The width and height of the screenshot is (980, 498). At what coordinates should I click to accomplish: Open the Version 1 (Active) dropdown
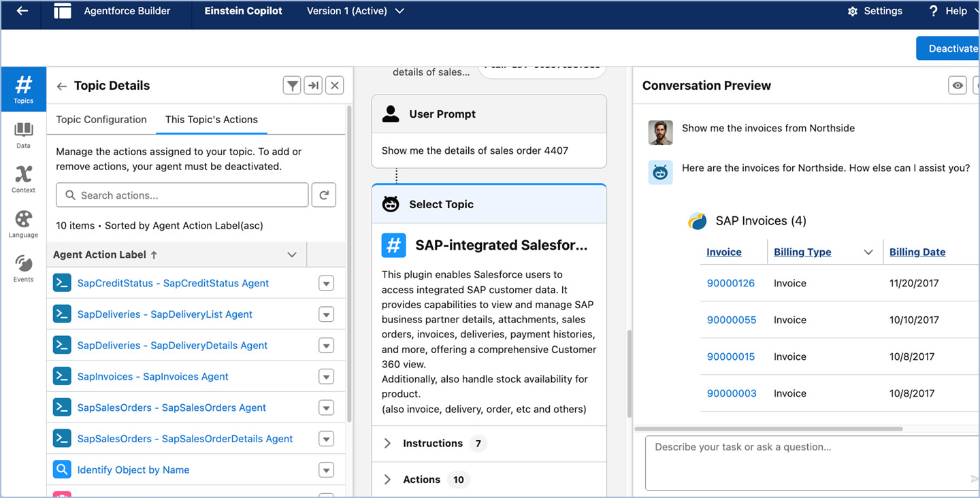click(x=355, y=11)
